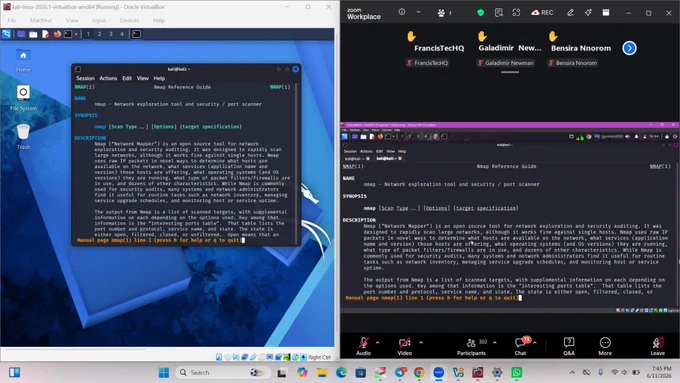Image resolution: width=680 pixels, height=383 pixels.
Task: Open the Zoom AI Companion sparkle icon
Action: (x=588, y=13)
